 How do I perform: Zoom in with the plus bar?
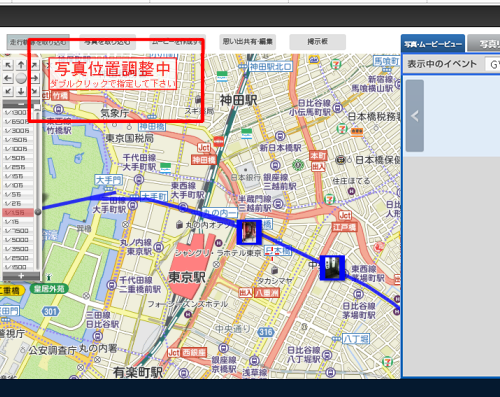(21, 276)
